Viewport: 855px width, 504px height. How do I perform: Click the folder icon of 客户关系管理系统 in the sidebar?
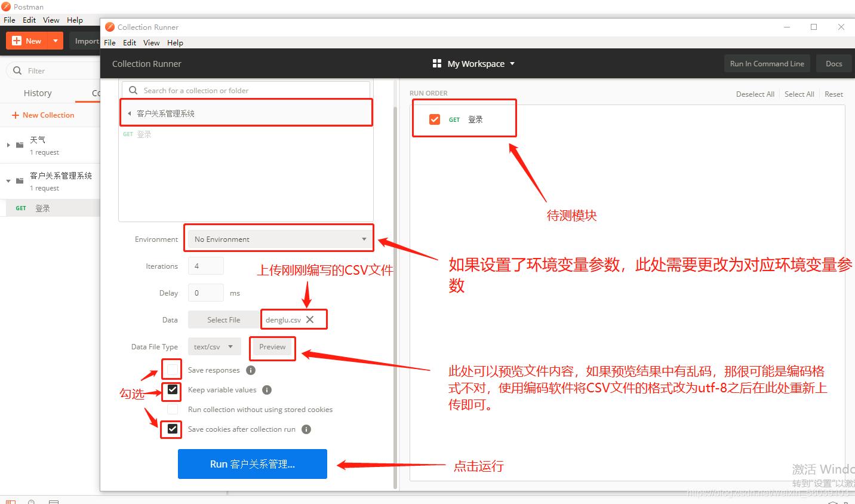(x=20, y=181)
